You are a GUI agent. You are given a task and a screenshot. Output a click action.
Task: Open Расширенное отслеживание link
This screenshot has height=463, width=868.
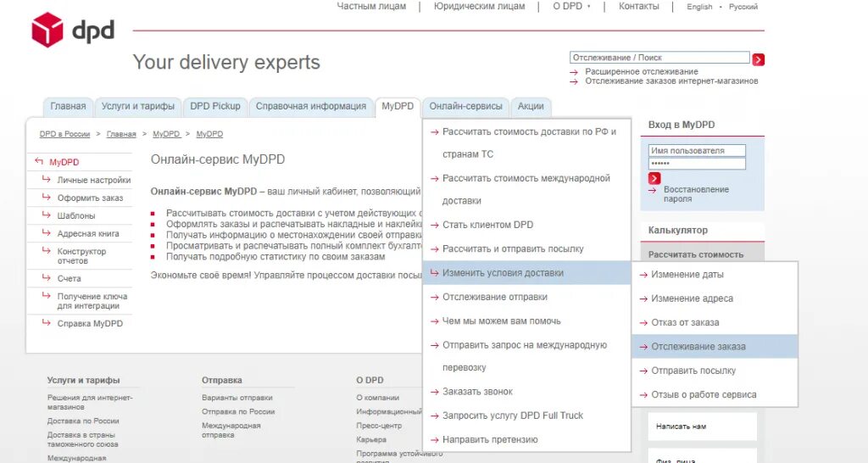pyautogui.click(x=642, y=71)
